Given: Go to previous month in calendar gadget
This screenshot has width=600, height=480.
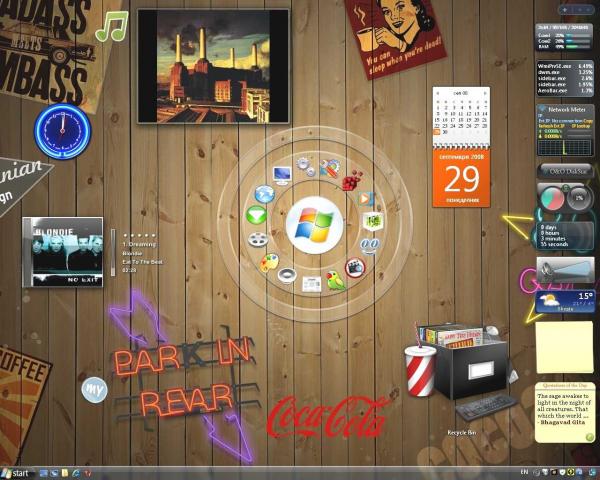Looking at the screenshot, I should [x=438, y=93].
